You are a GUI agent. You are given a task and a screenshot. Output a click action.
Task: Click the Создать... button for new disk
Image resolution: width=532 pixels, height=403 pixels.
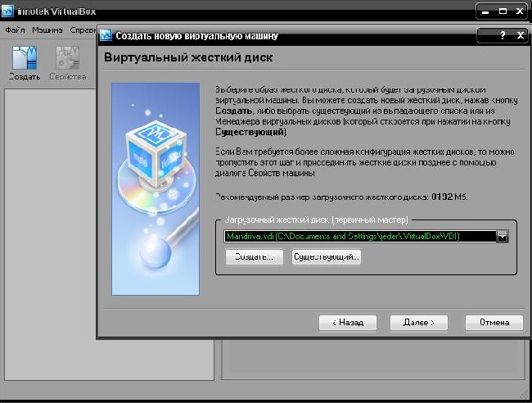pos(254,257)
